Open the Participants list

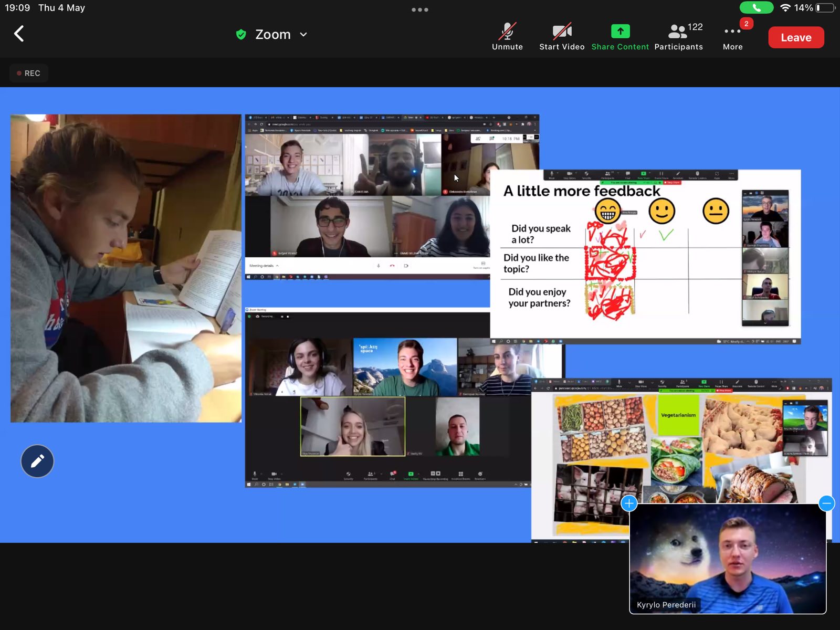[678, 36]
